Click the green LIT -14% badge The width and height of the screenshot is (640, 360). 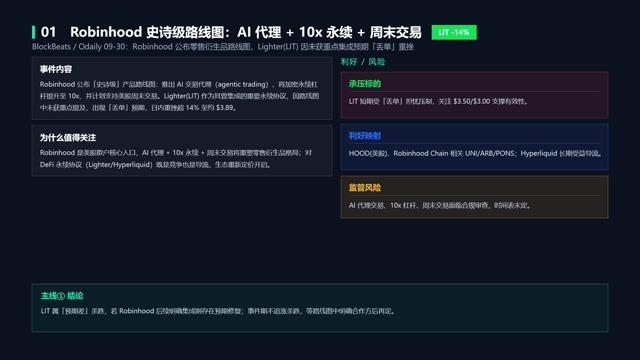tap(454, 32)
